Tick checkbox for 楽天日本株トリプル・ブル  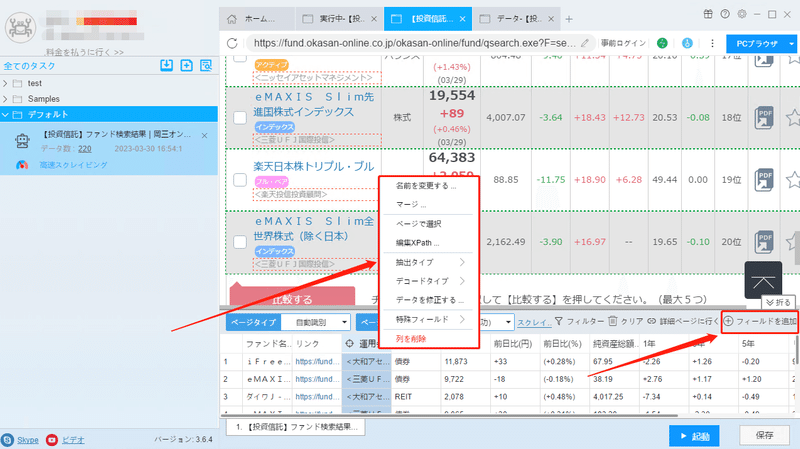pyautogui.click(x=240, y=180)
